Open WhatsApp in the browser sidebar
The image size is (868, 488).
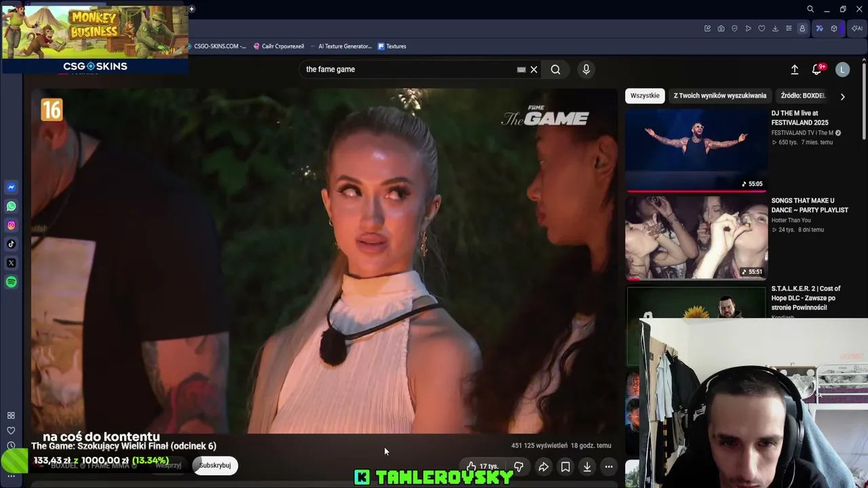[11, 206]
